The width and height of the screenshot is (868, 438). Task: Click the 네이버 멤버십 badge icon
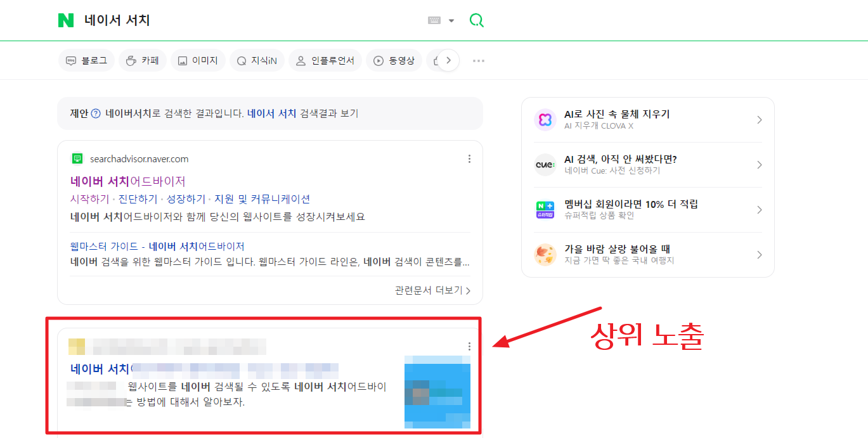(x=545, y=209)
